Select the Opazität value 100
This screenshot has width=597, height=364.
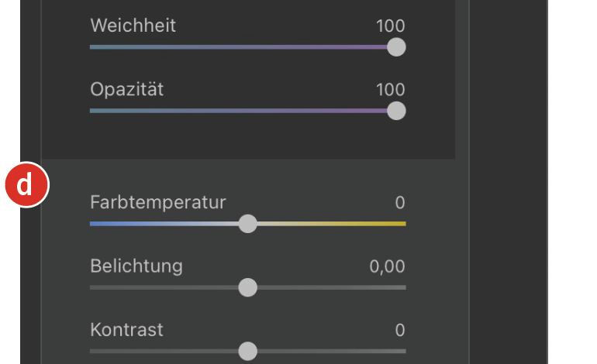point(390,89)
